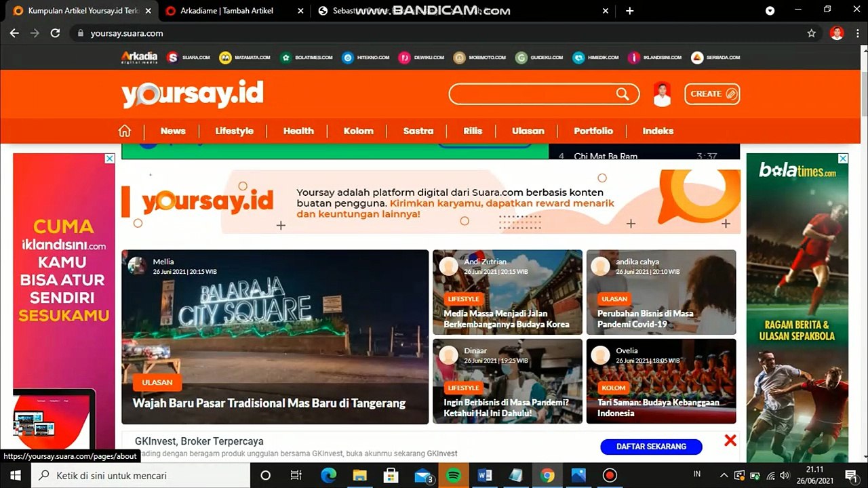
Task: Click the yoursay.id header logo
Action: 193,94
